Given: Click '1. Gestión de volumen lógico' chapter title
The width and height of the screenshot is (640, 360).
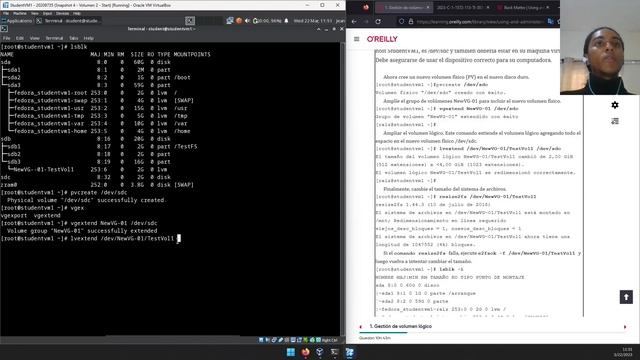Looking at the screenshot, I should (400, 327).
